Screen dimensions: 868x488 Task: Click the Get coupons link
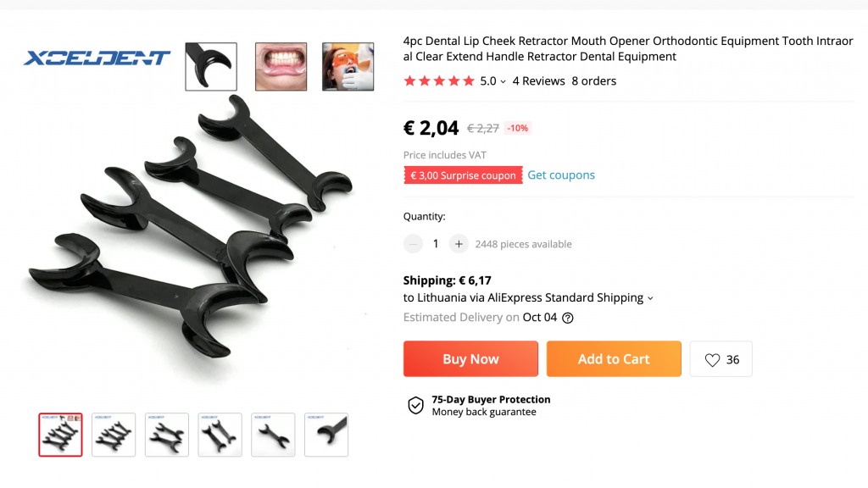click(x=561, y=175)
